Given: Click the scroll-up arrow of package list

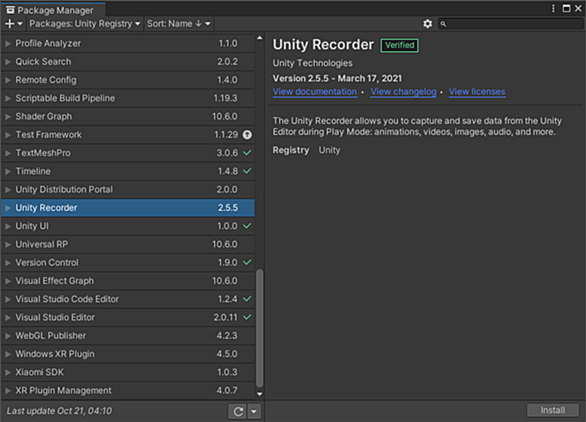Looking at the screenshot, I should point(259,38).
